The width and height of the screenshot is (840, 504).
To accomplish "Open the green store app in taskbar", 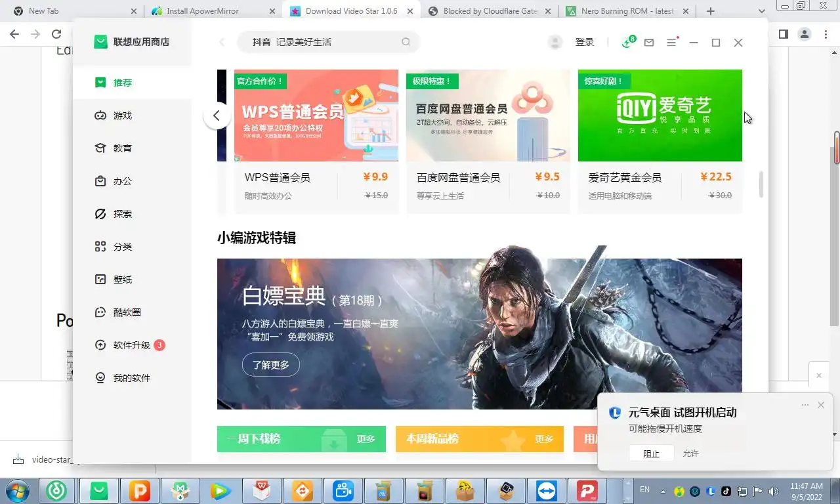I will (x=99, y=491).
